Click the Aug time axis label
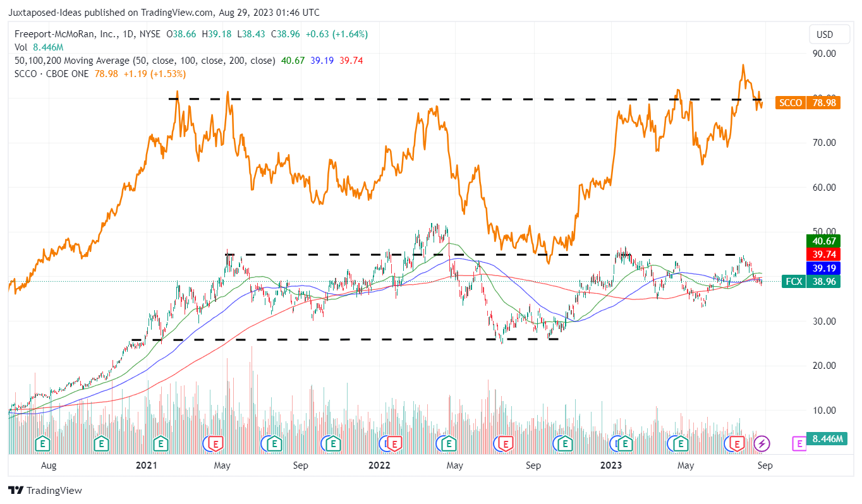862x504 pixels. click(49, 465)
